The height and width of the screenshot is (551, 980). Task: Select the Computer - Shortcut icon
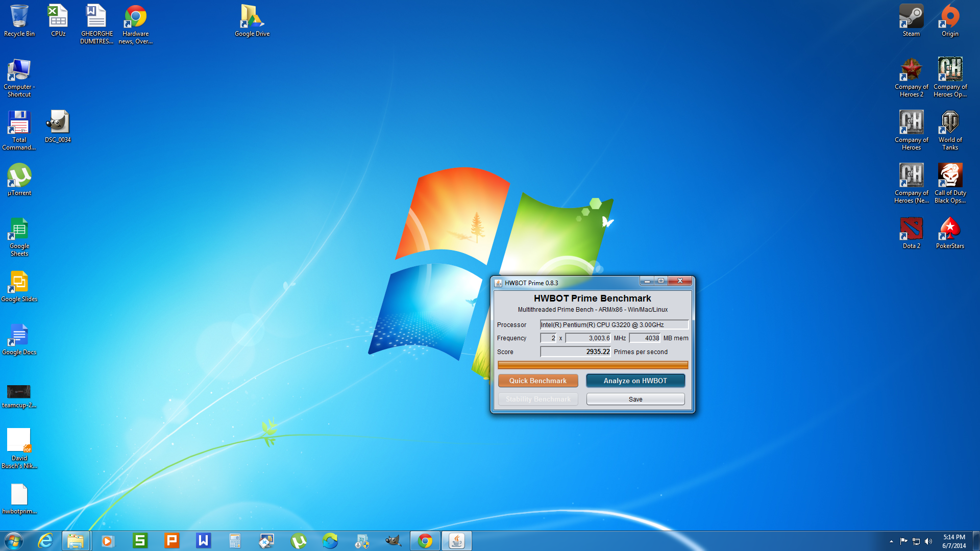[19, 78]
